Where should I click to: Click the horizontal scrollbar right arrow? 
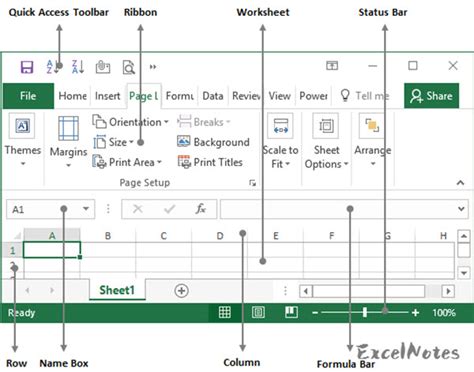point(448,291)
